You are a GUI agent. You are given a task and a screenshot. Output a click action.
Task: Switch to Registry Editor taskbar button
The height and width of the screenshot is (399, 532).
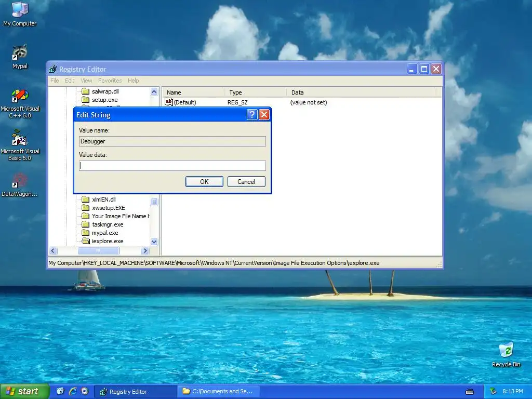tap(135, 392)
